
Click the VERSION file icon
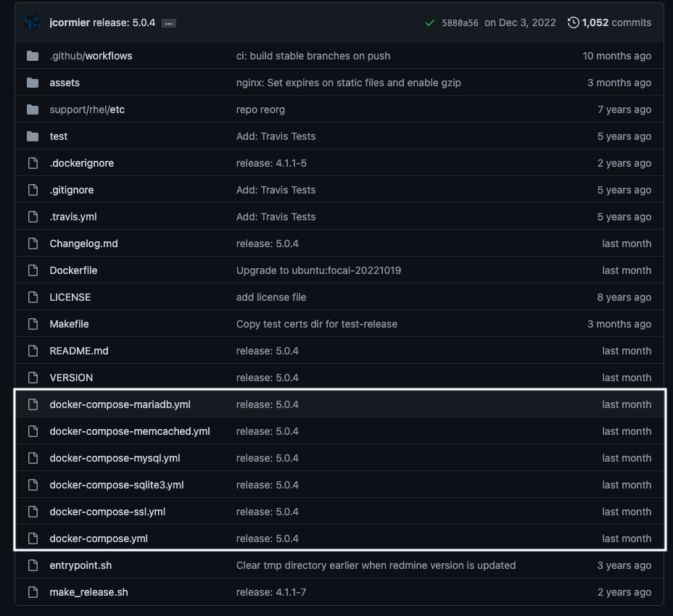(33, 378)
